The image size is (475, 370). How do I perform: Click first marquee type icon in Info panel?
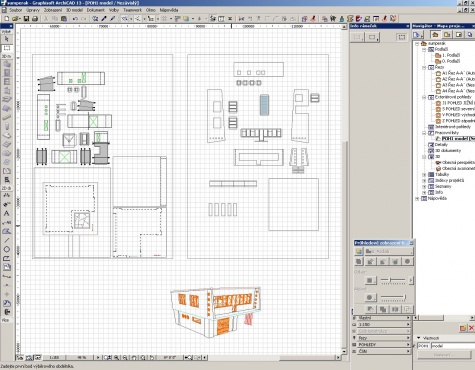tap(358, 37)
